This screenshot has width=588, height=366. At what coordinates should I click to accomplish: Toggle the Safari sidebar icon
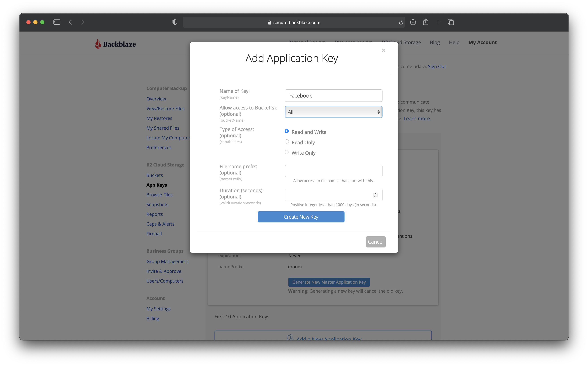tap(57, 22)
